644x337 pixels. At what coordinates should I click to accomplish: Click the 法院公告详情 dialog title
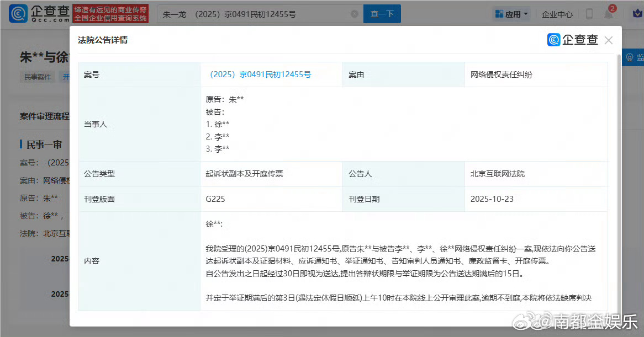click(103, 40)
